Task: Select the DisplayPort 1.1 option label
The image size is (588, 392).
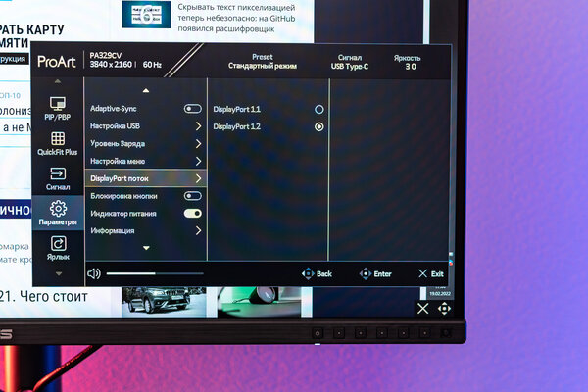Action: tap(236, 109)
